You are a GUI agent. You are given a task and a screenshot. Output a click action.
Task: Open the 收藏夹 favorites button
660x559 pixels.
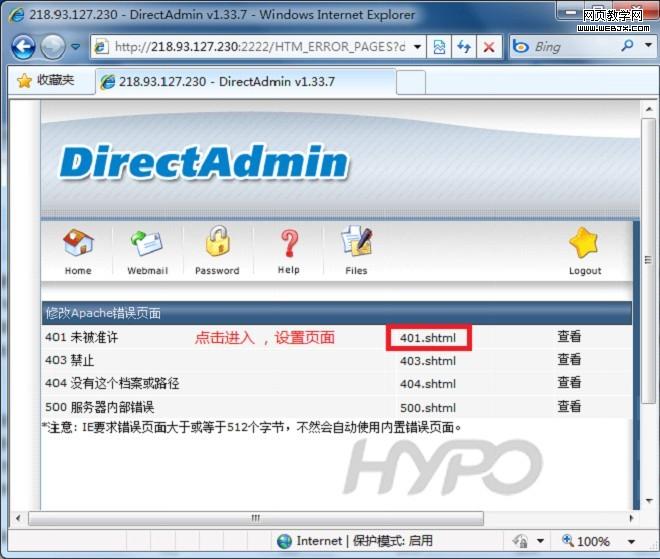pyautogui.click(x=46, y=80)
